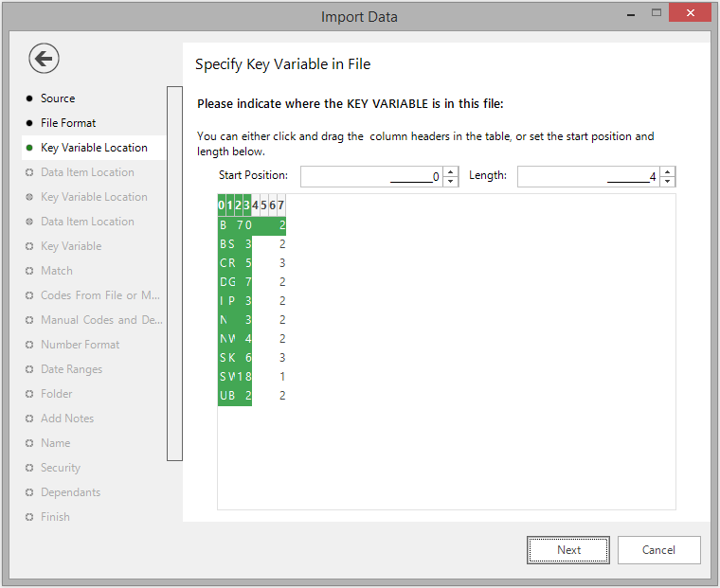Click the 'B 70' data row
Screen dimensions: 720x588
(x=252, y=225)
